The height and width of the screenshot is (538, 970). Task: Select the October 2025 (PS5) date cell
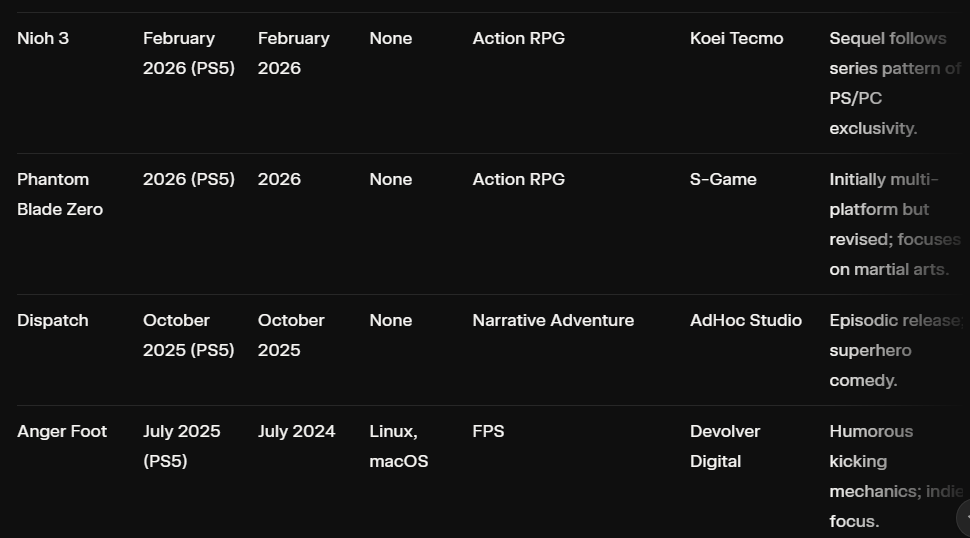coord(188,335)
